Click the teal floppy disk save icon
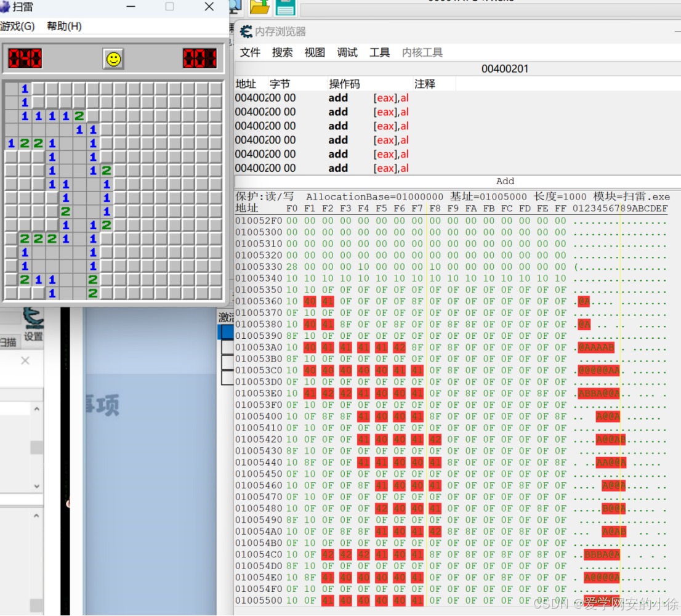This screenshot has width=681, height=616. [x=285, y=7]
